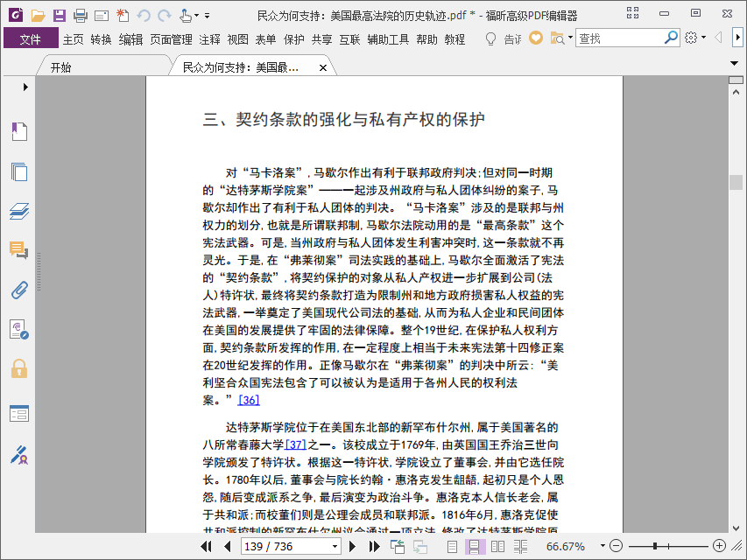Switch to the 转换 ribbon tab
This screenshot has width=747, height=560.
coord(101,39)
